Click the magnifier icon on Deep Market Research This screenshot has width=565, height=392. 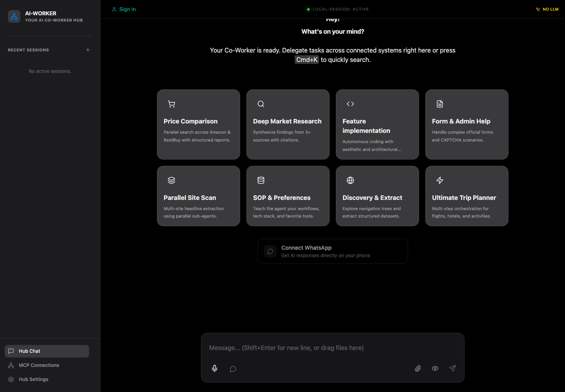pos(261,104)
